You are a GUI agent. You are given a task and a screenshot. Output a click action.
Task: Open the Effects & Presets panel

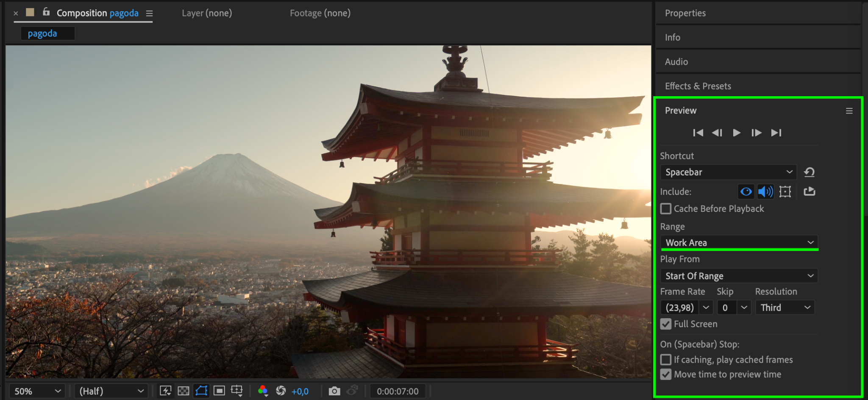click(698, 86)
